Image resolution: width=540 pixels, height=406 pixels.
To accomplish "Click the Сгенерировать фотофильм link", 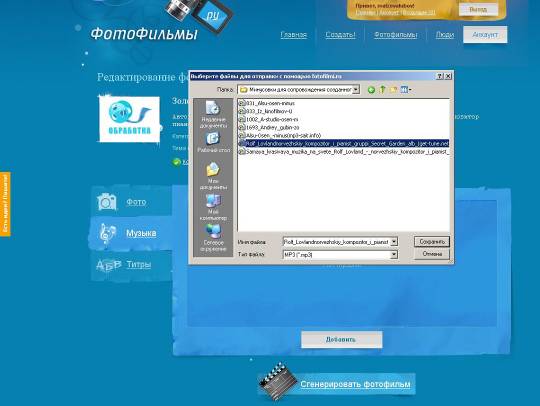I will [355, 384].
